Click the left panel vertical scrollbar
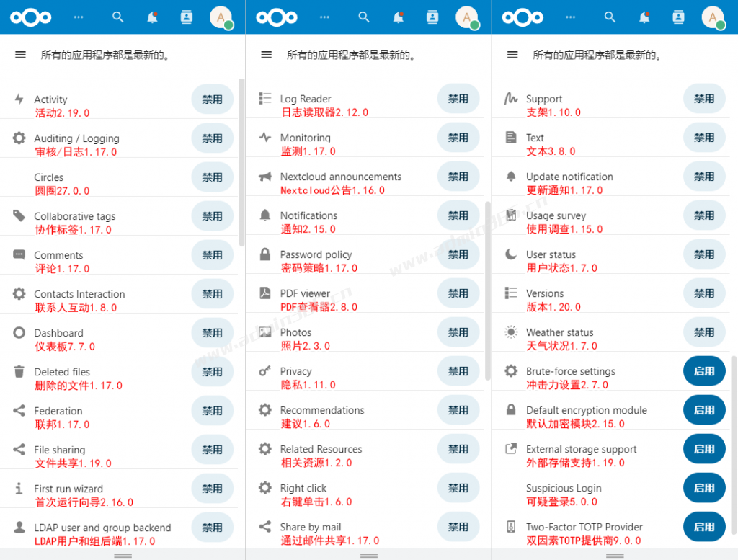Viewport: 738px width, 560px height. (x=242, y=163)
